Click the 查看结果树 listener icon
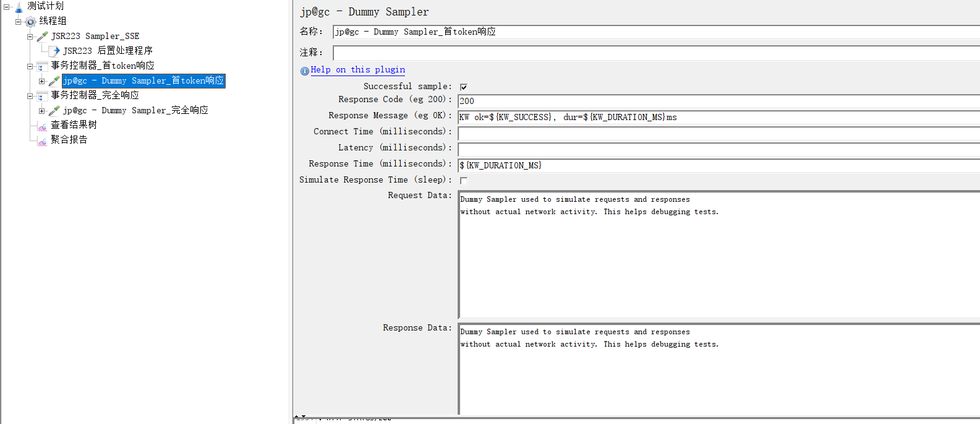The height and width of the screenshot is (424, 980). [42, 126]
